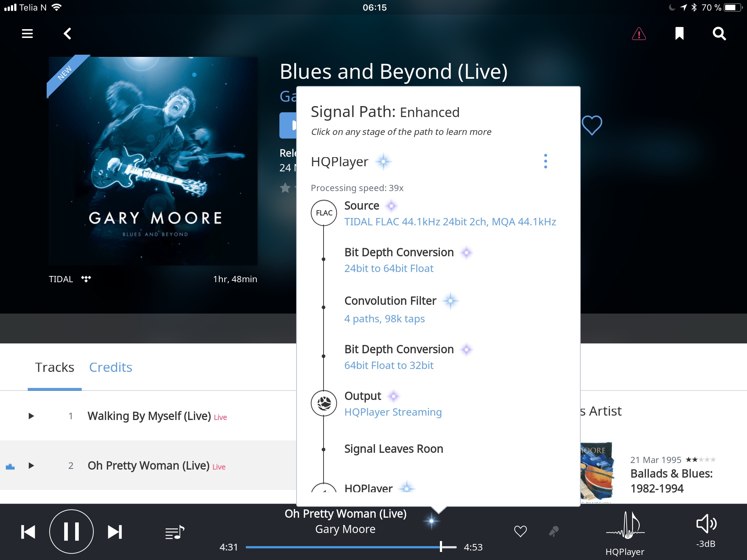
Task: Click the Bluetooth status icon
Action: 694,7
